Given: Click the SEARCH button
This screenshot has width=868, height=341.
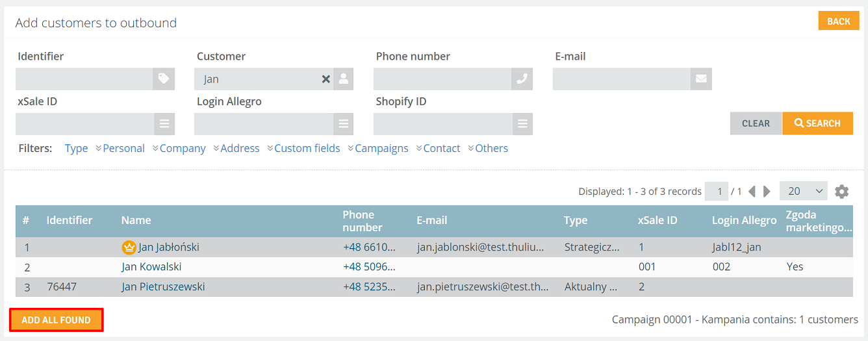Looking at the screenshot, I should pos(817,123).
